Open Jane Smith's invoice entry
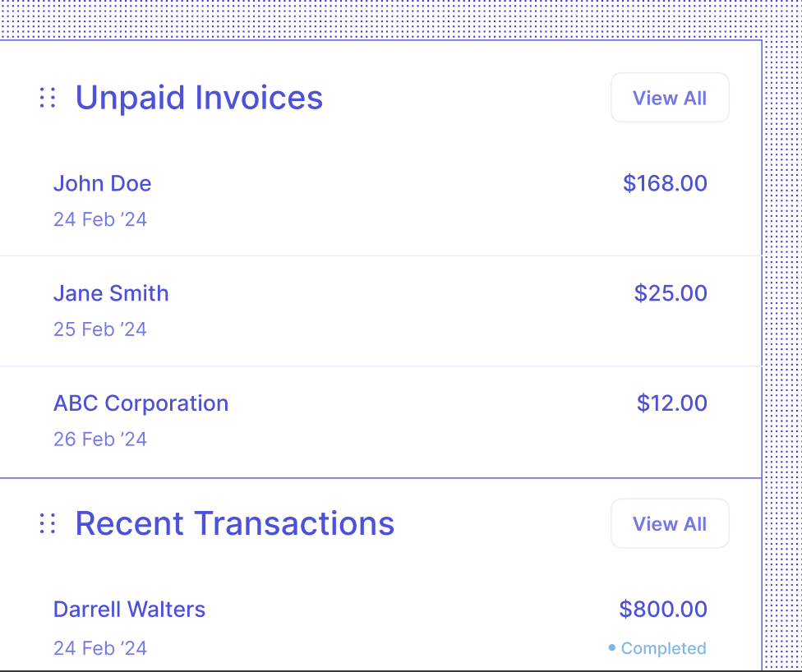802x672 pixels. (x=111, y=293)
